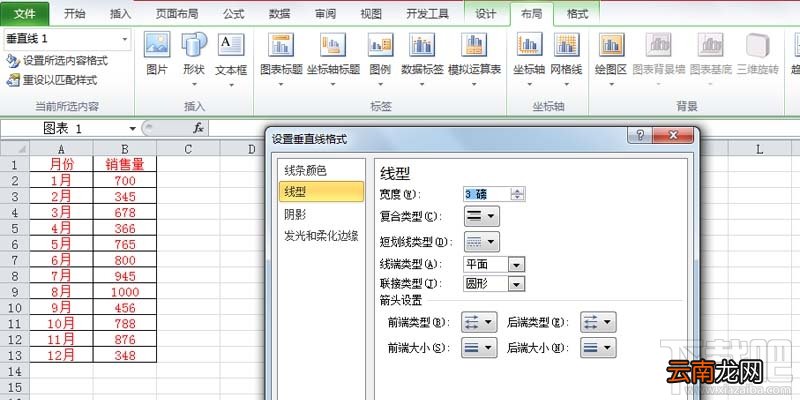Click the select-all corner of the sheet
This screenshot has height=400, width=800.
click(x=15, y=149)
